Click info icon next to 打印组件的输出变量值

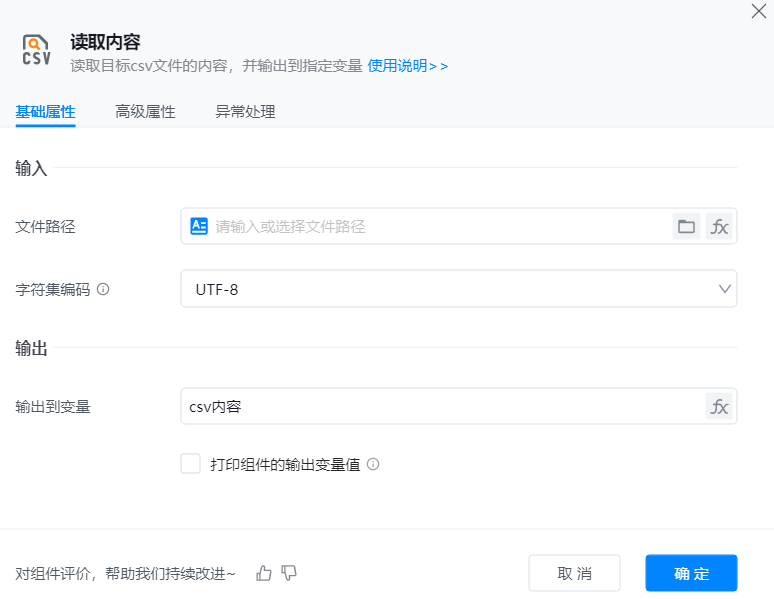373,464
